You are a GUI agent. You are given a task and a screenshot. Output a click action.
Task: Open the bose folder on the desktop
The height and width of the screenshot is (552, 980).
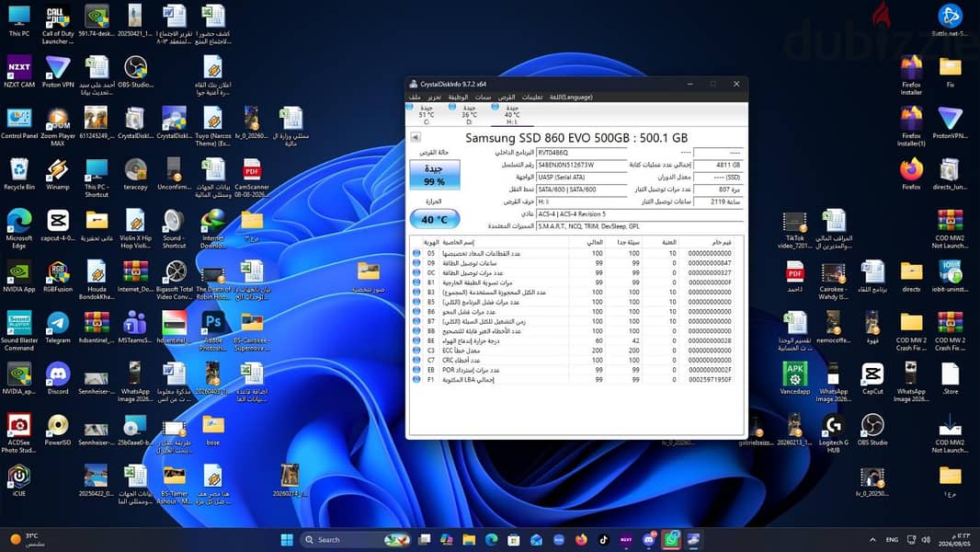[x=212, y=430]
